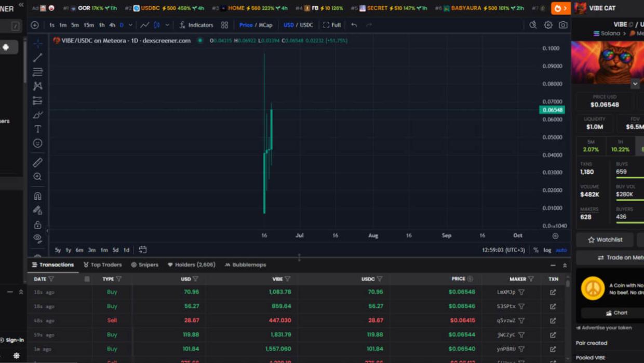Toggle auto scale on price axis
Image resolution: width=644 pixels, height=363 pixels.
[x=561, y=250]
